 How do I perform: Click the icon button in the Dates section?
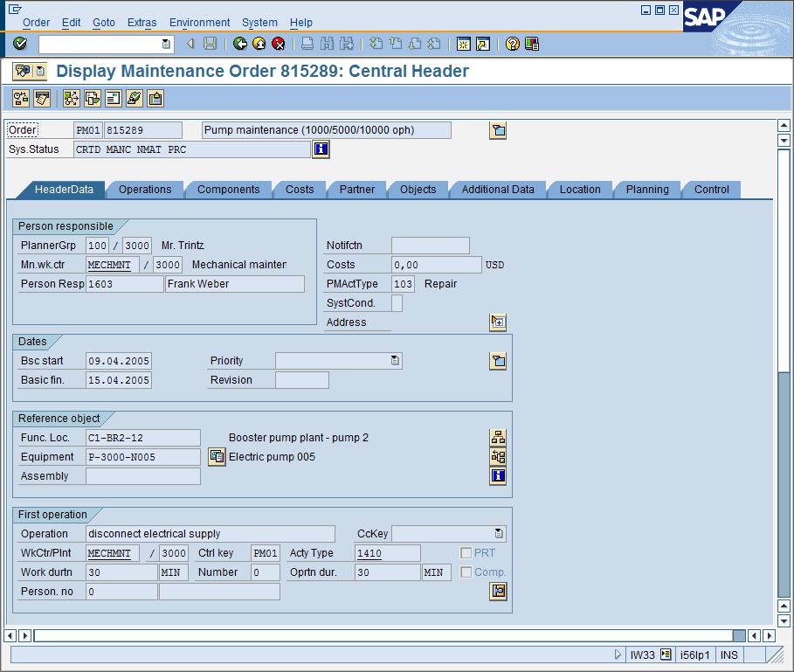(498, 362)
